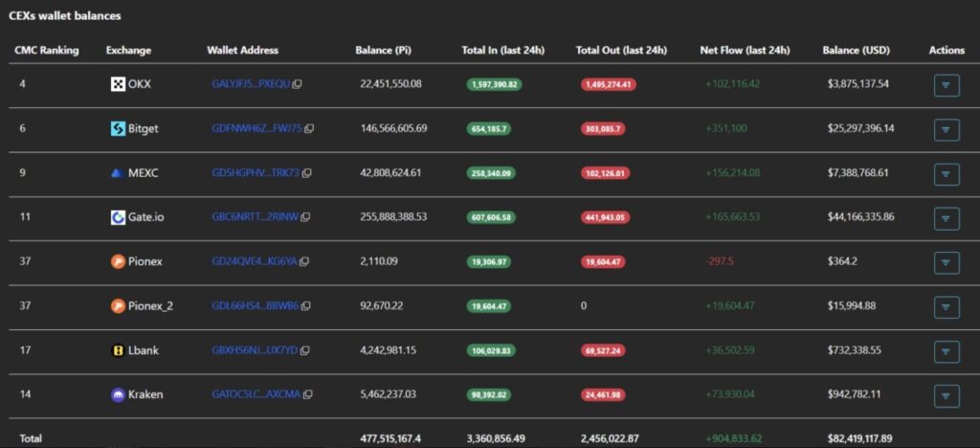The width and height of the screenshot is (980, 448).
Task: Copy the MEXC wallet address
Action: click(x=306, y=173)
